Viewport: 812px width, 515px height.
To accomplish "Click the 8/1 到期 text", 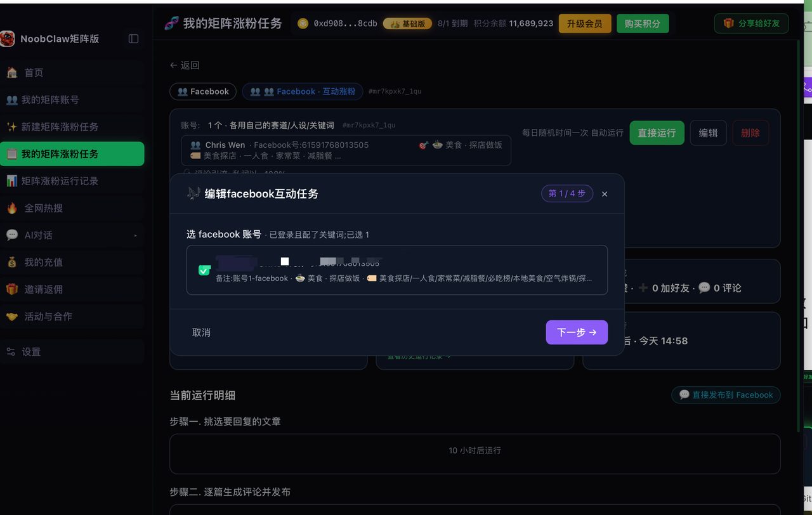I will 452,23.
